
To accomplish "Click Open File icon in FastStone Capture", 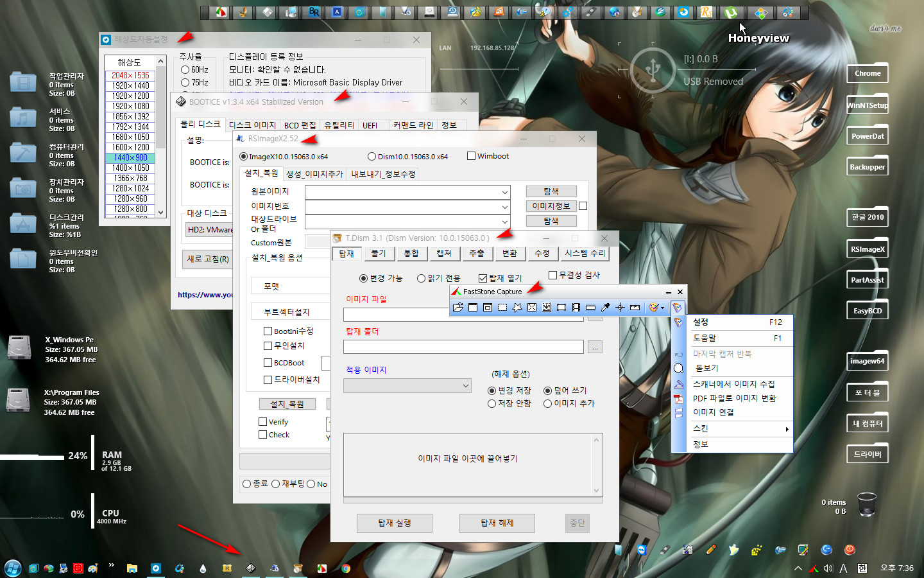I will (x=458, y=308).
